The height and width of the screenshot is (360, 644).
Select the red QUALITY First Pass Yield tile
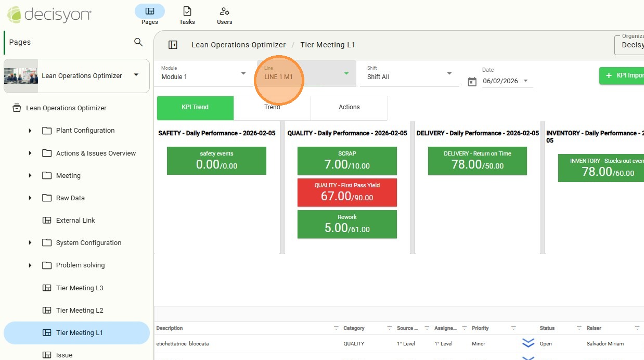tap(347, 191)
